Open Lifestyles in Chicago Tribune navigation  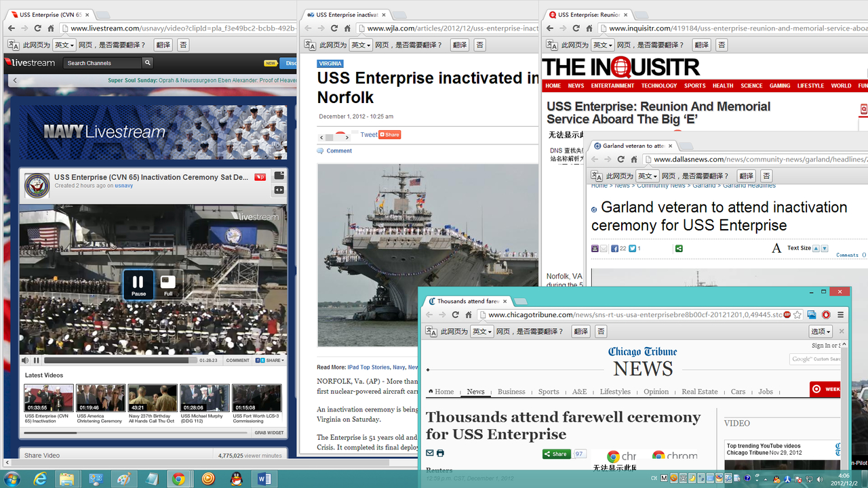point(615,392)
